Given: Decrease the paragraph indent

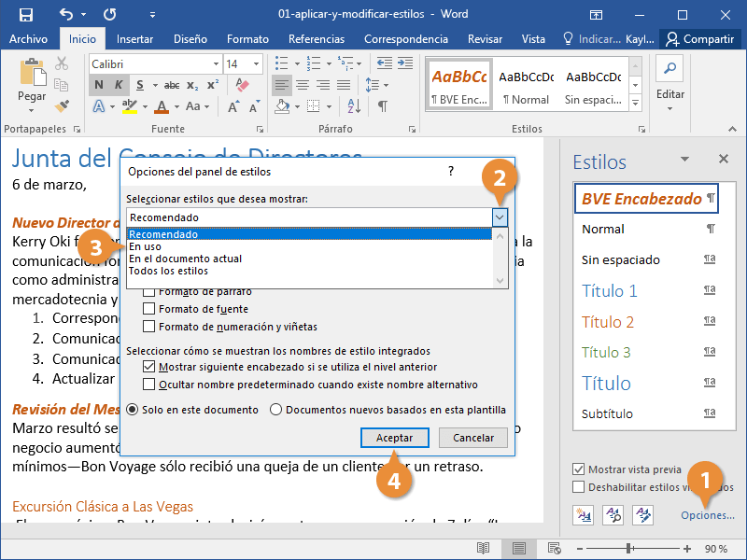Looking at the screenshot, I should 384,63.
